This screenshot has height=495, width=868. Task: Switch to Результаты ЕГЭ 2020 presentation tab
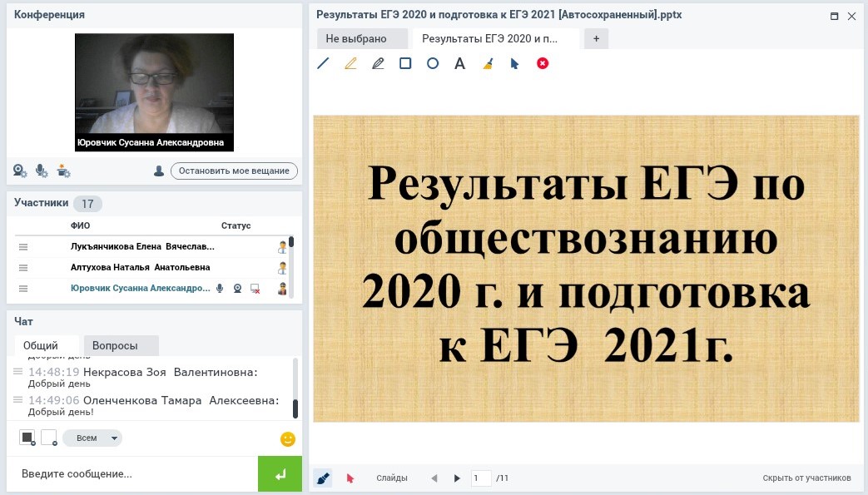496,39
